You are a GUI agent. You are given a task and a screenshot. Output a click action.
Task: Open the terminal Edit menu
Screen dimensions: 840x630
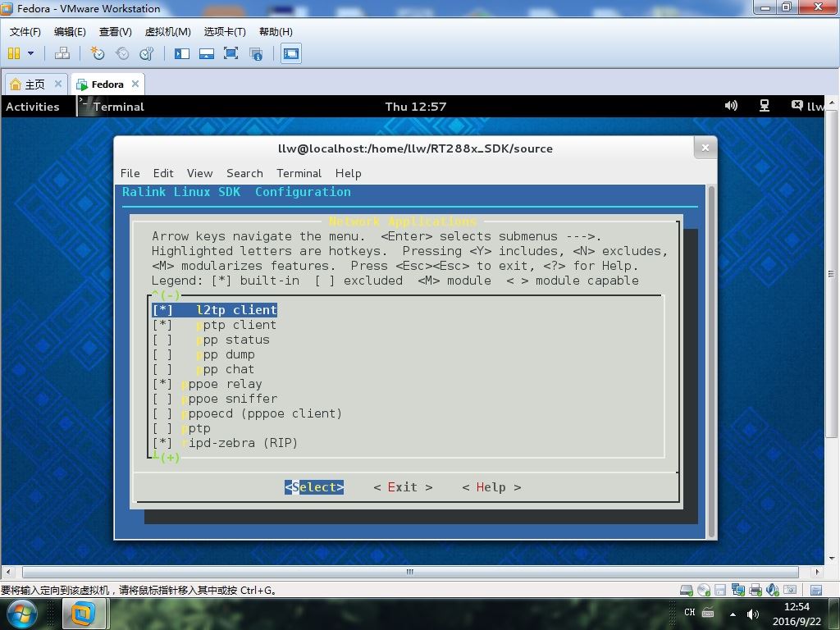163,173
